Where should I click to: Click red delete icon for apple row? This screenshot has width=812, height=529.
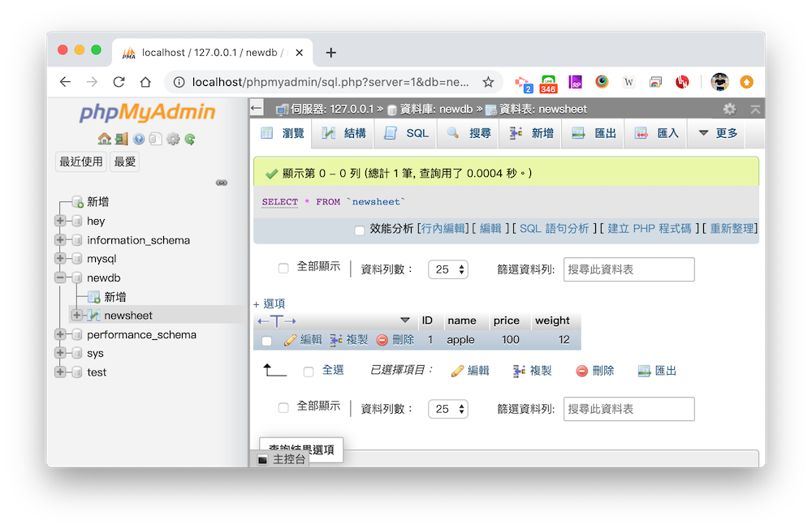pyautogui.click(x=382, y=340)
